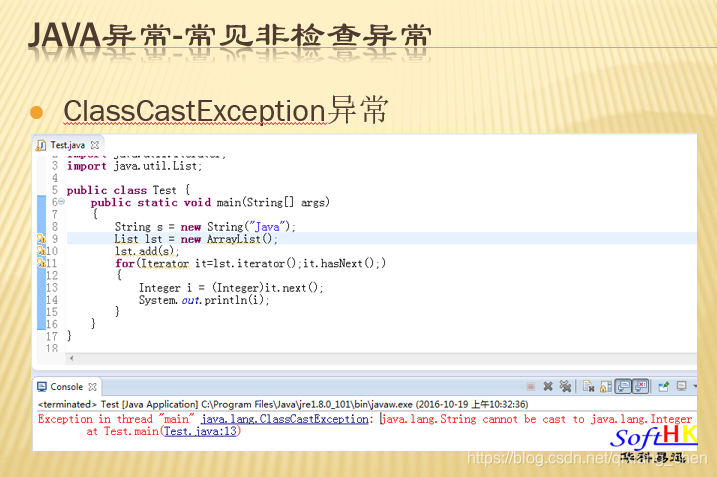Click the 'main(String[] args)' method signature
This screenshot has width=717, height=477.
pyautogui.click(x=273, y=203)
